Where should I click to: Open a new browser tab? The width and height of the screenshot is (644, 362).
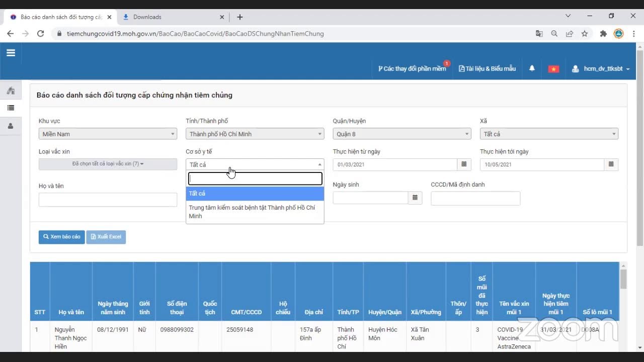[240, 17]
